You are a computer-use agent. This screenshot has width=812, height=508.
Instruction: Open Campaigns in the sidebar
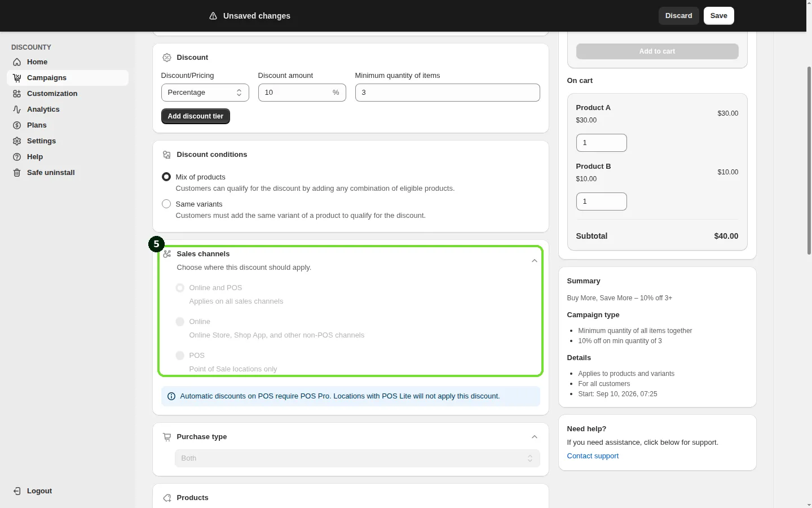[x=68, y=78]
